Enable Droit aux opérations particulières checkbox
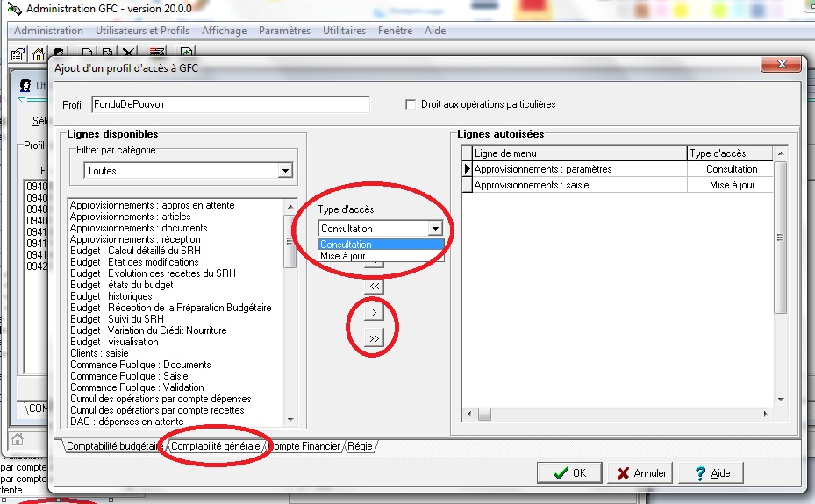Screen dimensions: 815x504 [x=411, y=104]
